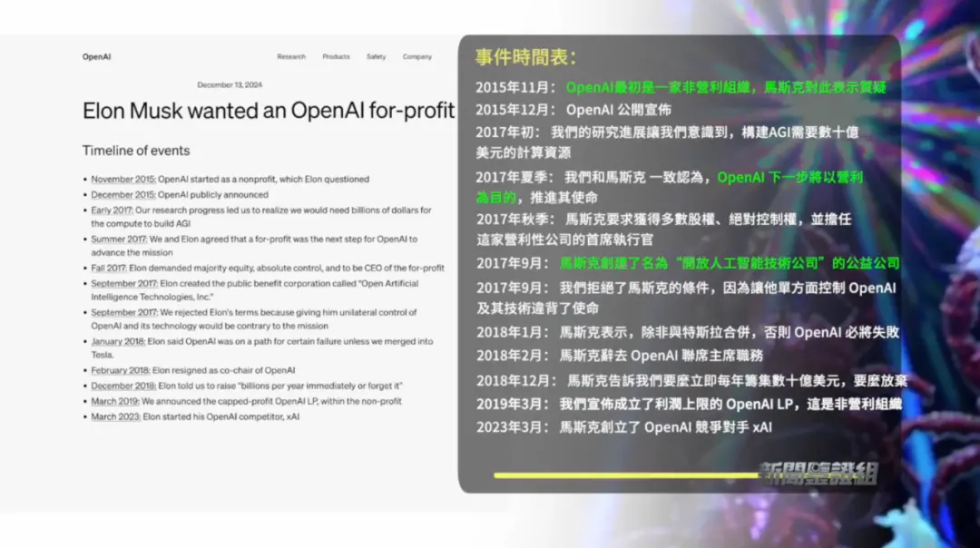Click September 2017 link about rejected terms
Screen dimensions: 980x548
124,312
